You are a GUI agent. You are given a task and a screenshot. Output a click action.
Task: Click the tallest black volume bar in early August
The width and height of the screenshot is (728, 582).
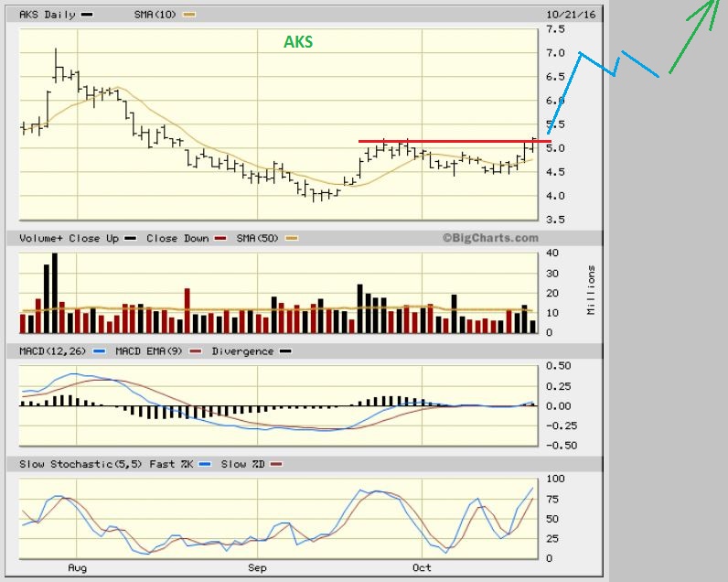click(55, 293)
